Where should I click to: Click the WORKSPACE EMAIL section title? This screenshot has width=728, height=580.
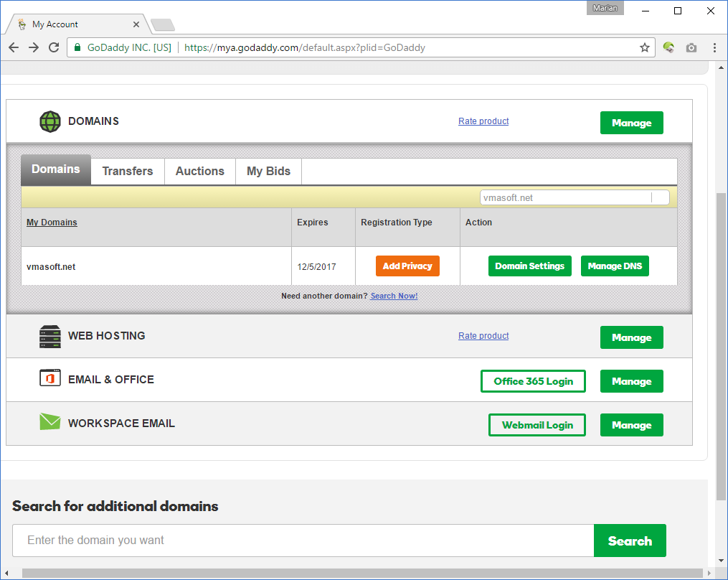[122, 424]
